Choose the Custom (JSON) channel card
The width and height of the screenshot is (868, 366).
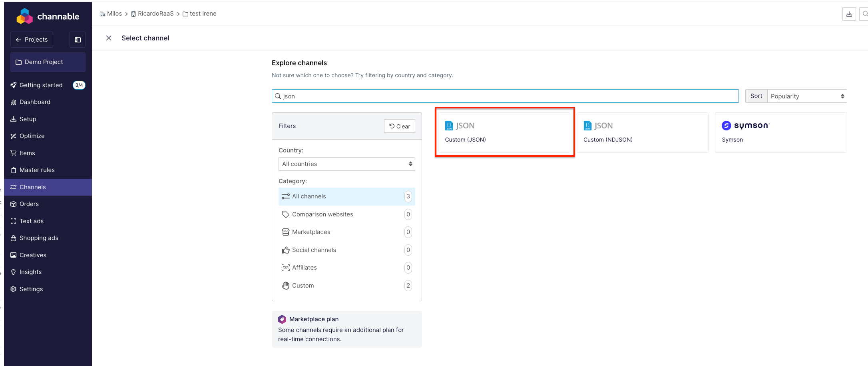coord(504,132)
